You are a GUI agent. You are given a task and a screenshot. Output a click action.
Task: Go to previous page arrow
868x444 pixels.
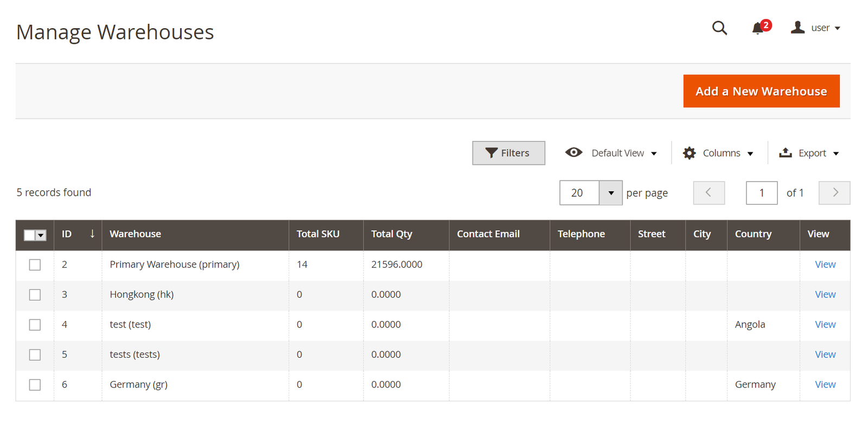[x=709, y=193]
